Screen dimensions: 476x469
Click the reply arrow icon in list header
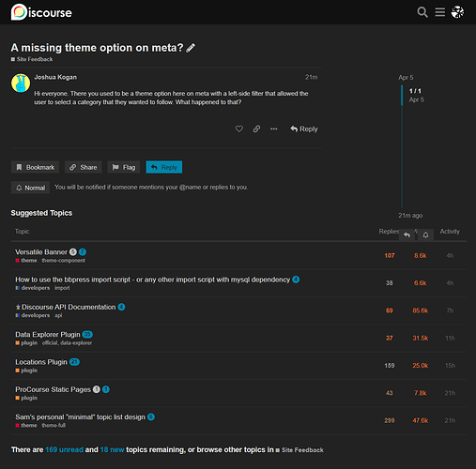pyautogui.click(x=407, y=234)
